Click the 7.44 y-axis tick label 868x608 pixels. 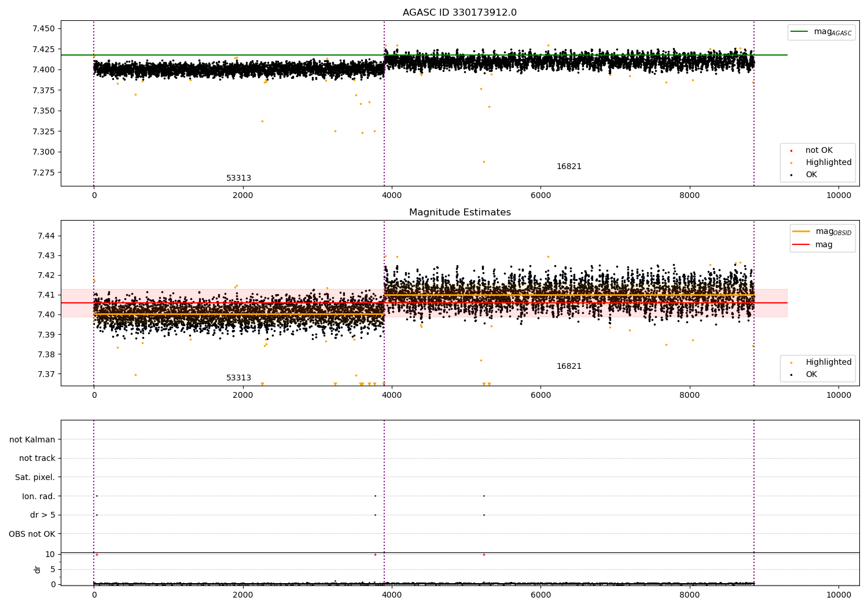(x=46, y=236)
